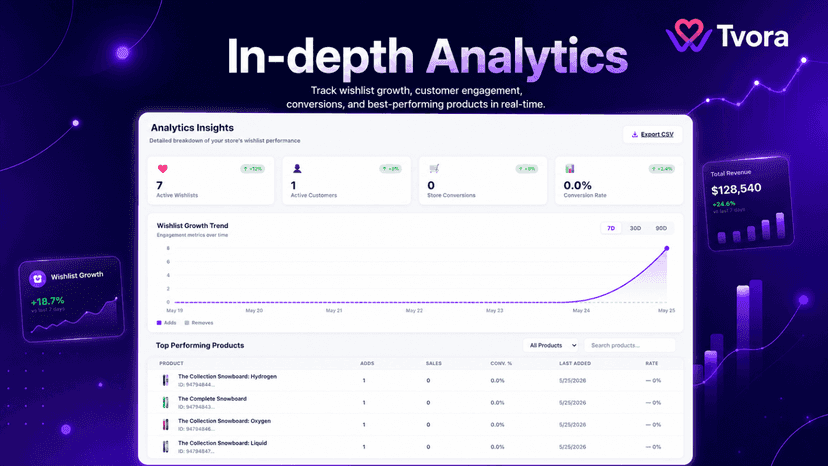Click the Wishlist Growth Trend title
828x466 pixels.
(x=192, y=226)
